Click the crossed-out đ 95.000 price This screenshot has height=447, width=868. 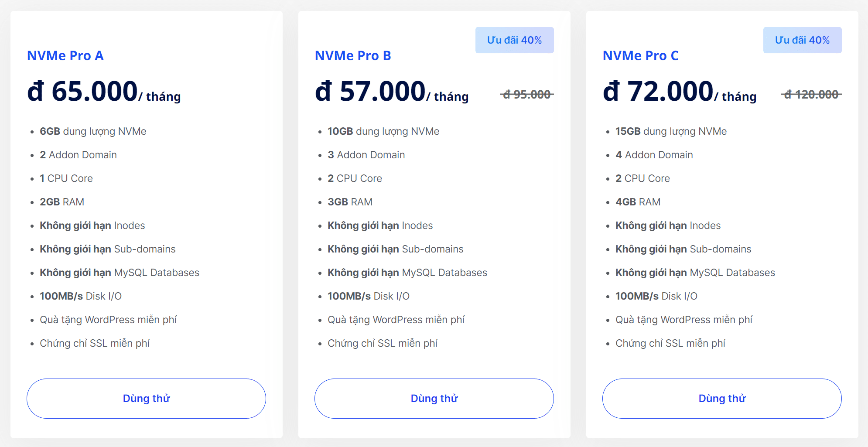527,94
